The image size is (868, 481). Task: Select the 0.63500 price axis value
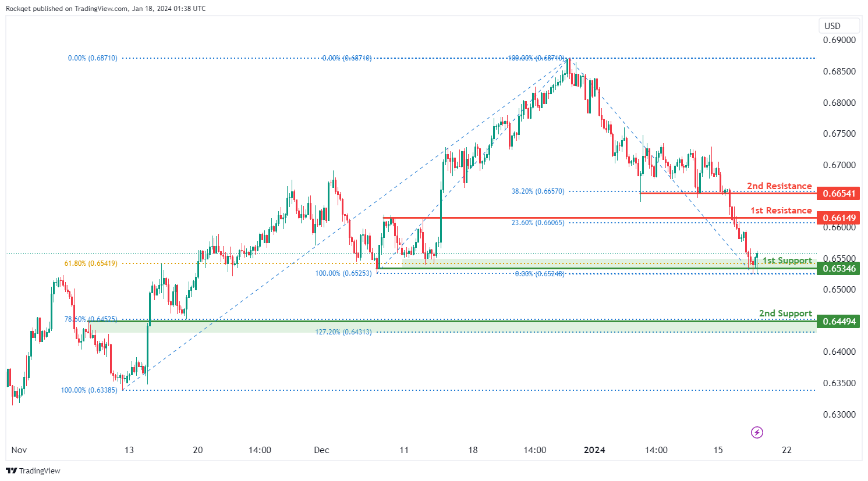click(839, 383)
